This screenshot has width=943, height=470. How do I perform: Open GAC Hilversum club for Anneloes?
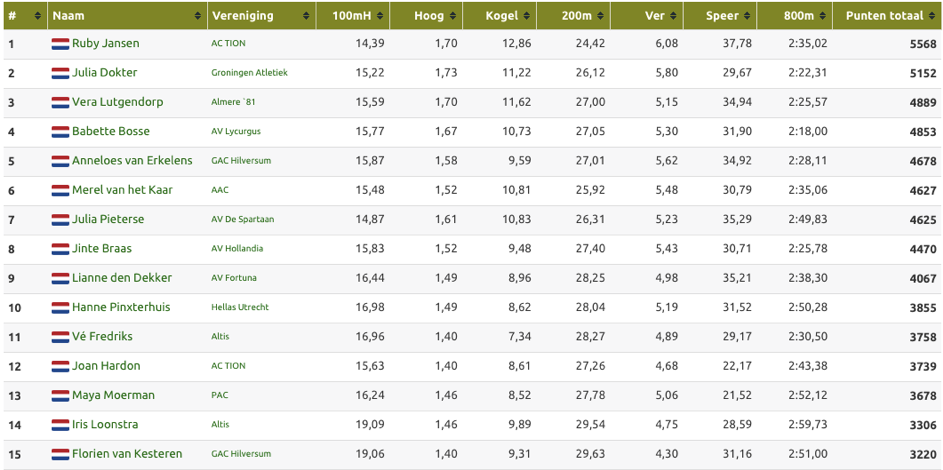tap(241, 161)
